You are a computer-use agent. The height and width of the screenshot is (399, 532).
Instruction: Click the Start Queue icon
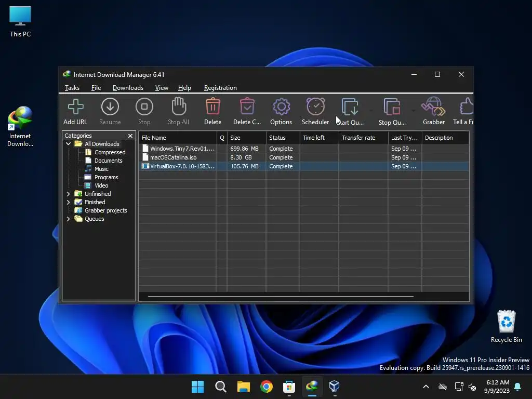click(350, 107)
